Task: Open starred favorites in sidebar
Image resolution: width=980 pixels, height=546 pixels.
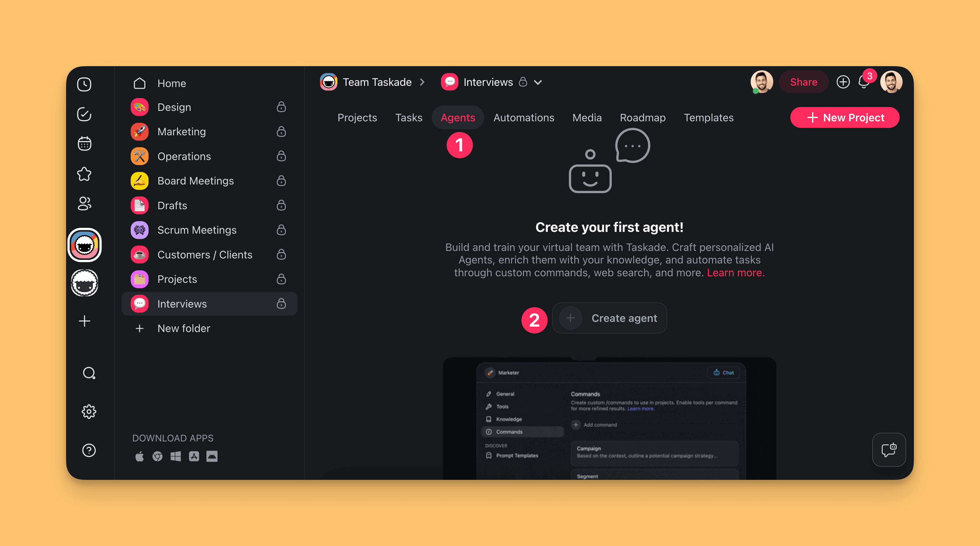Action: coord(84,174)
